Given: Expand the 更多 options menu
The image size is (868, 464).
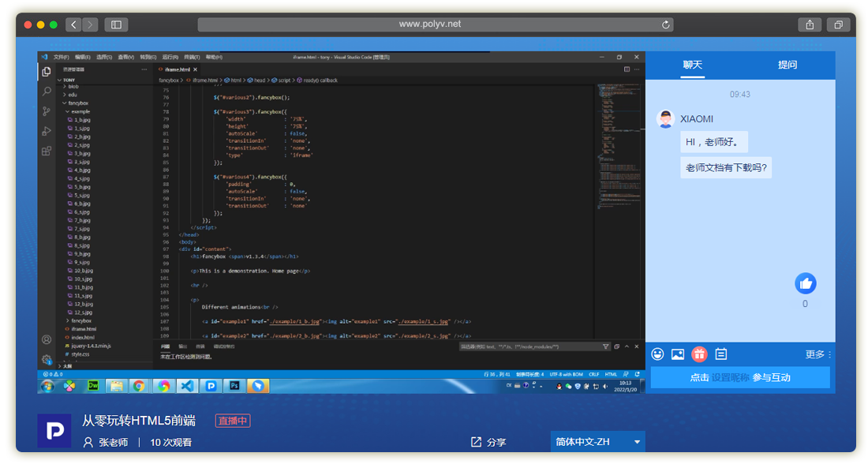Looking at the screenshot, I should pyautogui.click(x=818, y=354).
